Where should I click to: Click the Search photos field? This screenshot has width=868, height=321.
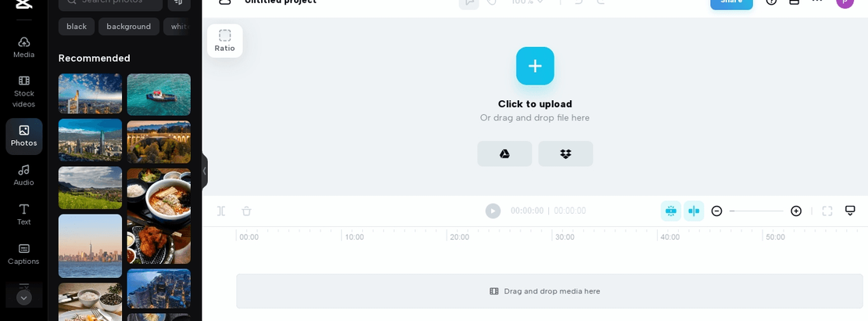coord(110,2)
